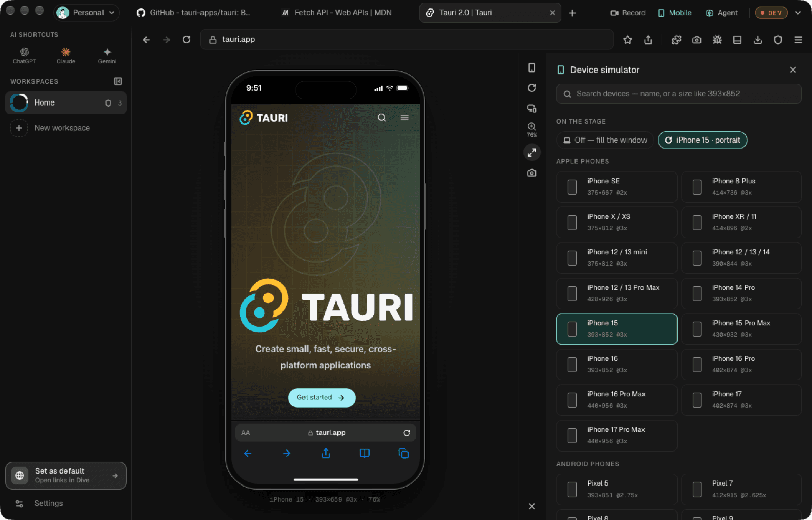This screenshot has height=520, width=812.
Task: Open Tauri mobile site hamburger menu
Action: tap(404, 118)
